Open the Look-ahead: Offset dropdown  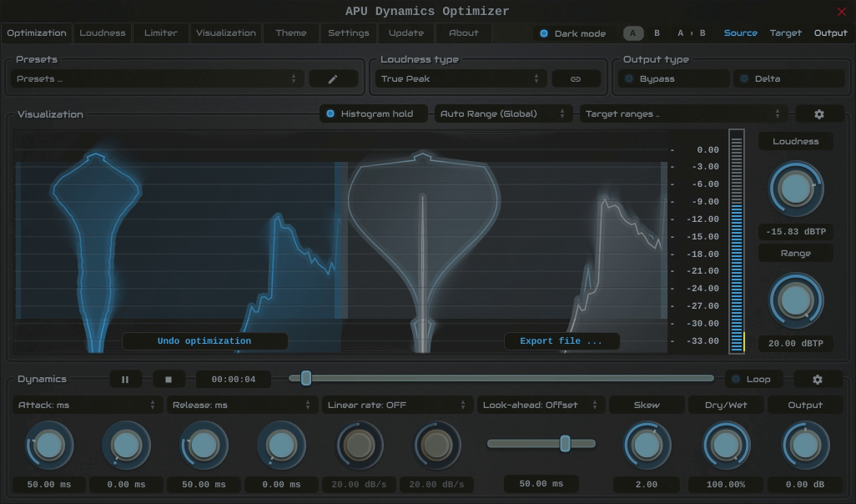[x=541, y=406]
